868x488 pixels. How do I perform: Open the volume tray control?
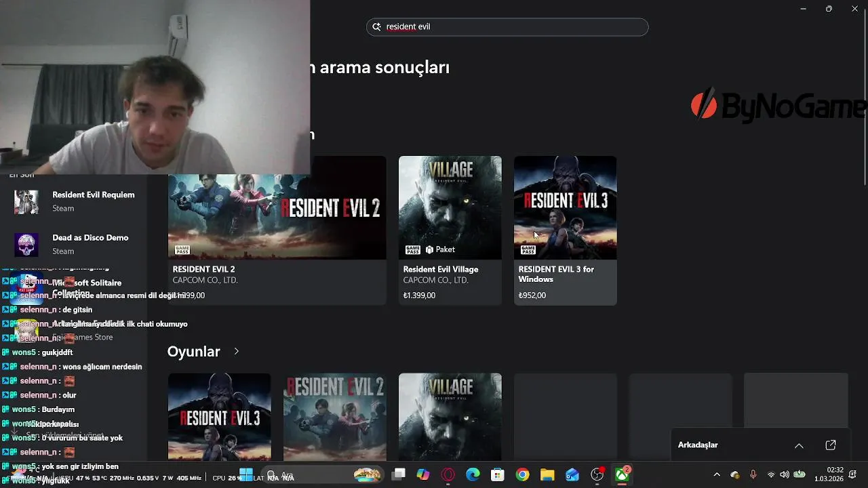(x=785, y=475)
